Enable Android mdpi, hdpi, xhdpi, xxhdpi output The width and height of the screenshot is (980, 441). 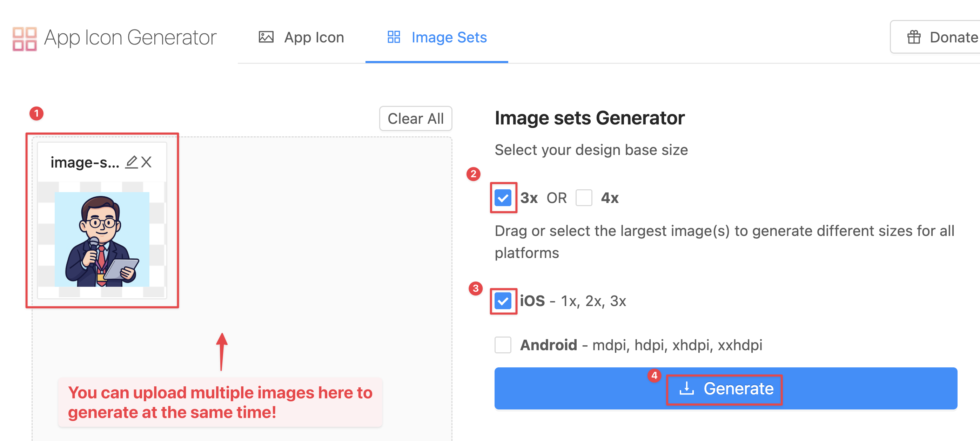(x=503, y=345)
